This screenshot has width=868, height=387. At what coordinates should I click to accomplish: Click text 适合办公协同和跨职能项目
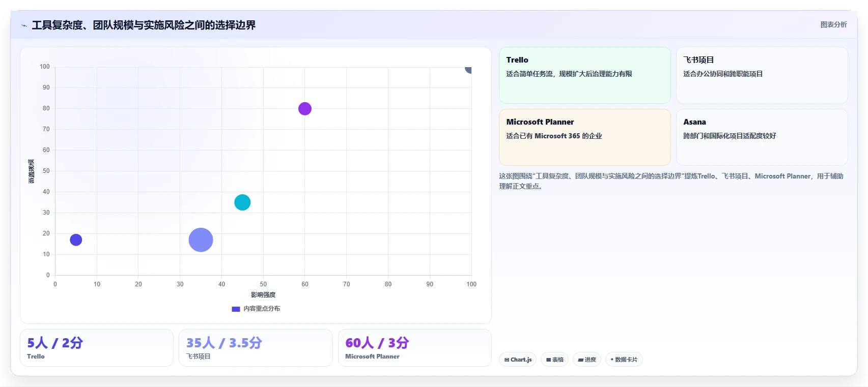point(723,74)
